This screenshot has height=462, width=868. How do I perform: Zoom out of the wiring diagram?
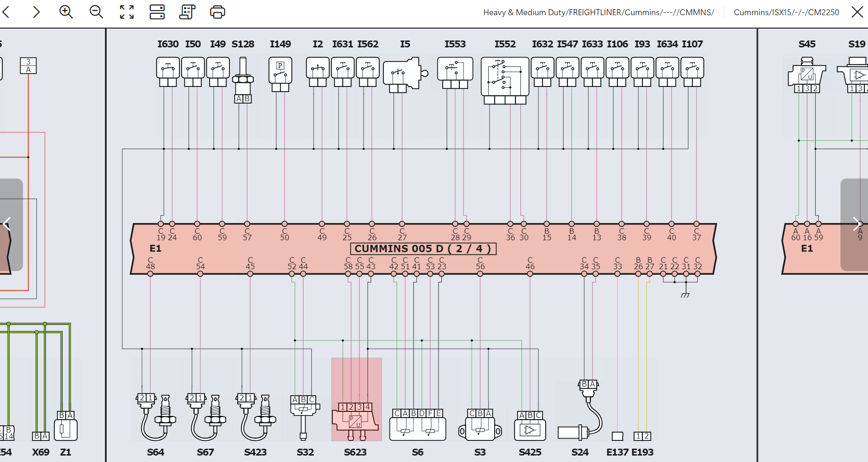click(x=96, y=12)
